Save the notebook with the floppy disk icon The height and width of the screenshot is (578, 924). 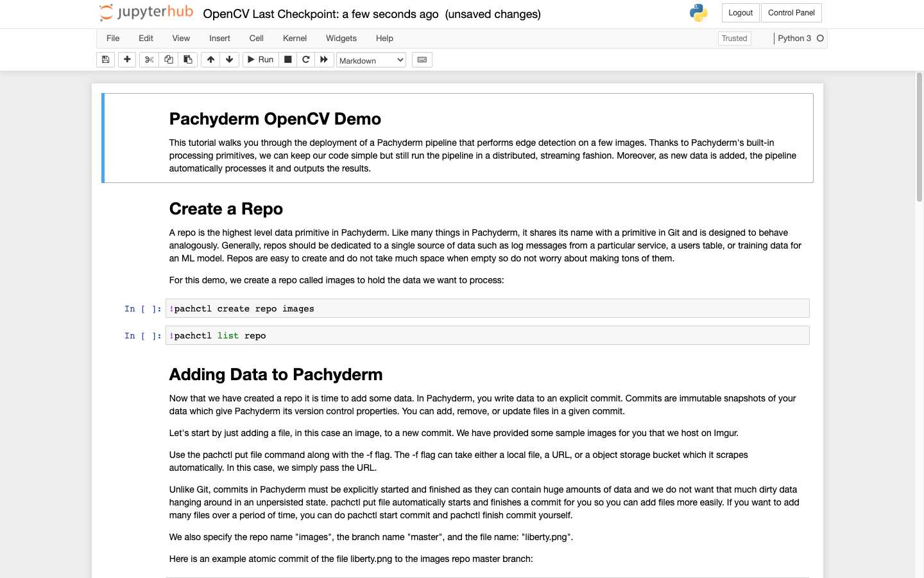106,60
